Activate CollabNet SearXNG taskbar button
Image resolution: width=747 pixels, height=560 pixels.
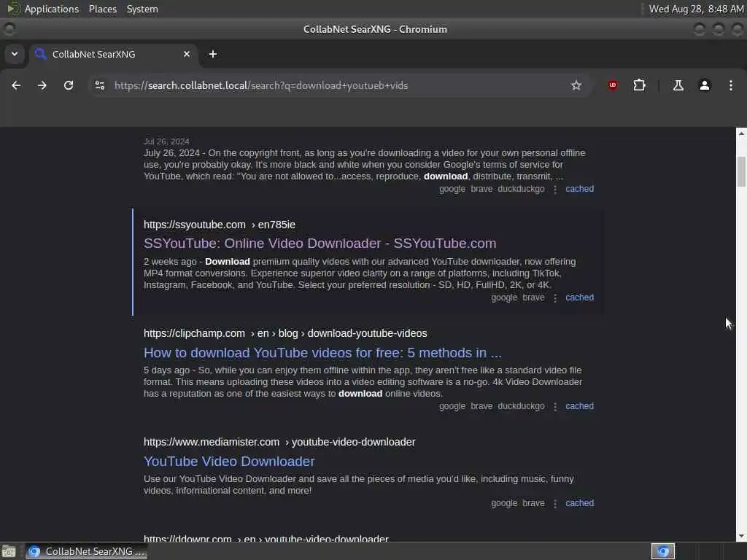point(87,551)
